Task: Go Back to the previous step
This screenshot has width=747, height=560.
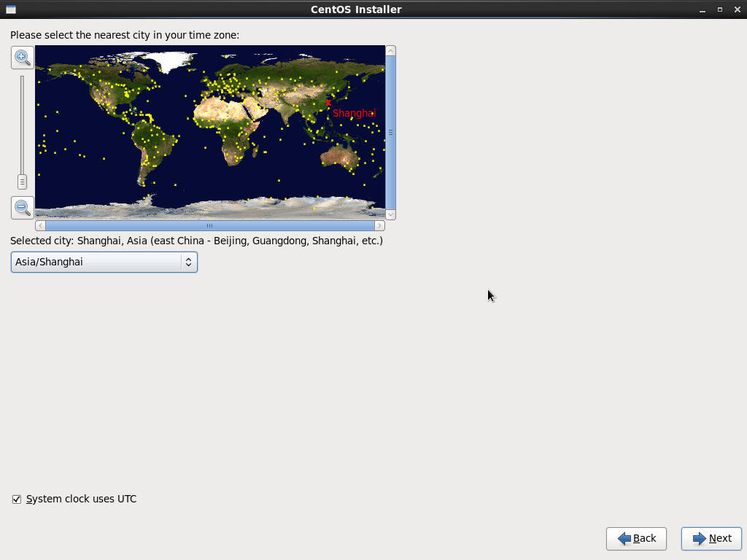Action: pyautogui.click(x=636, y=539)
